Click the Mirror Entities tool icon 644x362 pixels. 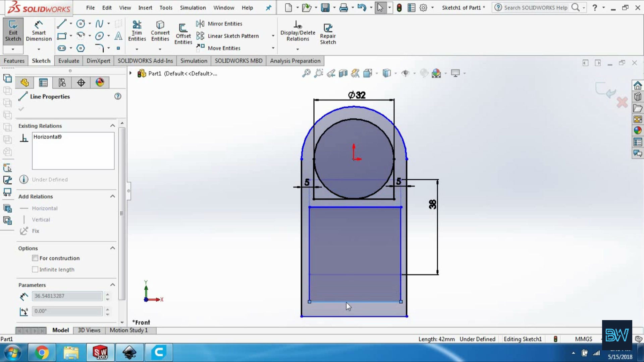click(x=201, y=23)
